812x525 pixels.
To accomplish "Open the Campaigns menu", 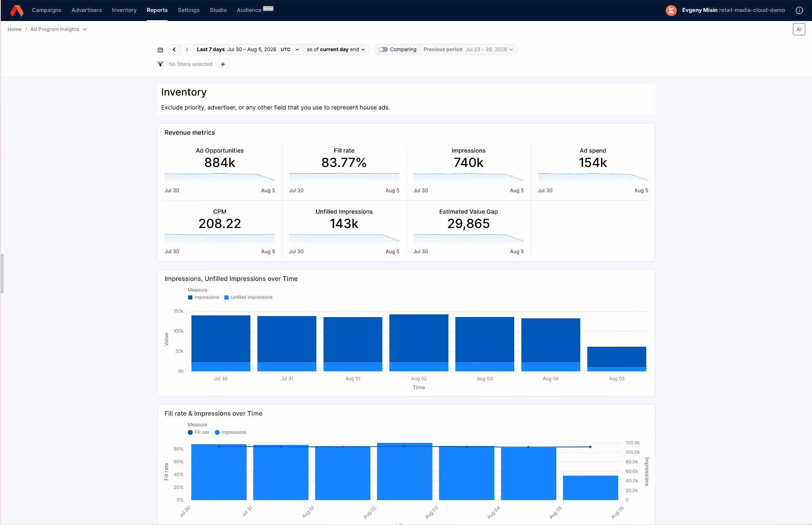I will [47, 10].
